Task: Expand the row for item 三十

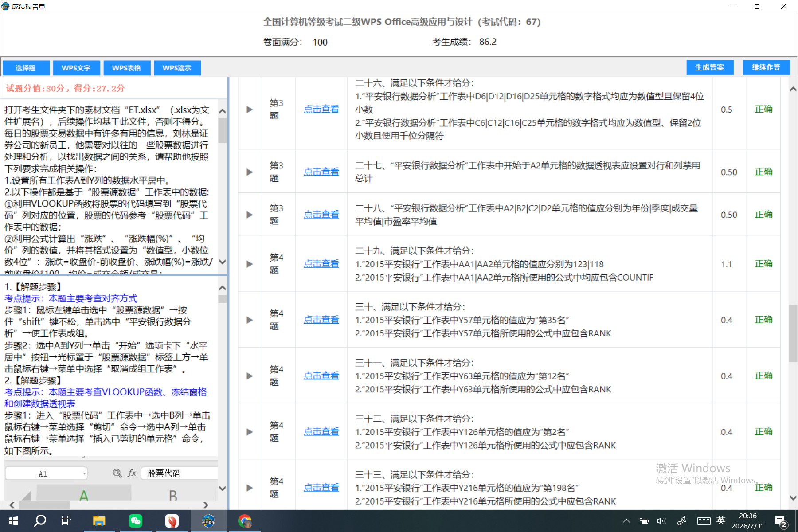Action: [x=250, y=320]
